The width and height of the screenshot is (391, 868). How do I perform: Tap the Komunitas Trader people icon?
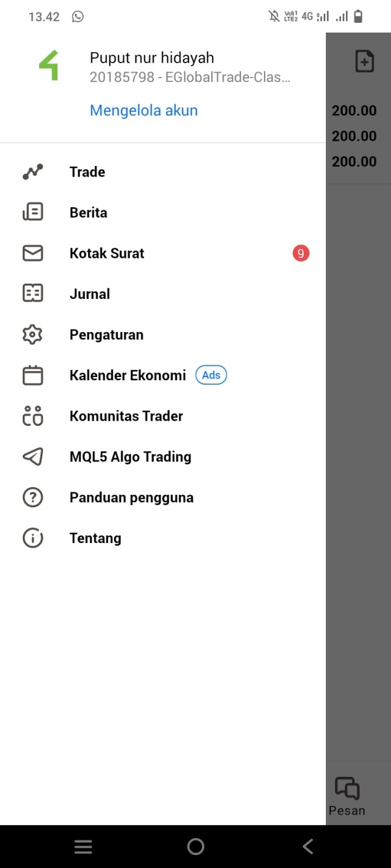(x=33, y=416)
